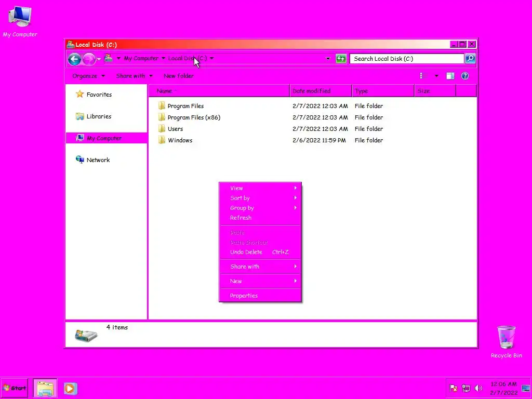Click the Show desktop icon in tray
Screen dimensions: 532x399
point(526,389)
